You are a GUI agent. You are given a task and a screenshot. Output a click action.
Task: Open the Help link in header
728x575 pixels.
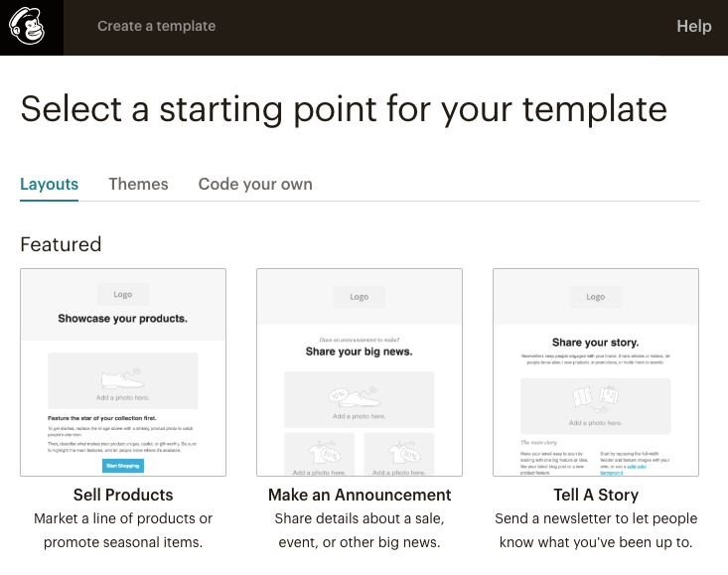pyautogui.click(x=693, y=27)
